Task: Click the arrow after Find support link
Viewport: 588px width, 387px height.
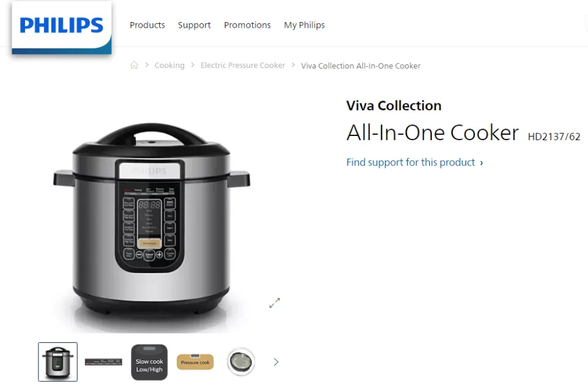Action: coord(481,163)
